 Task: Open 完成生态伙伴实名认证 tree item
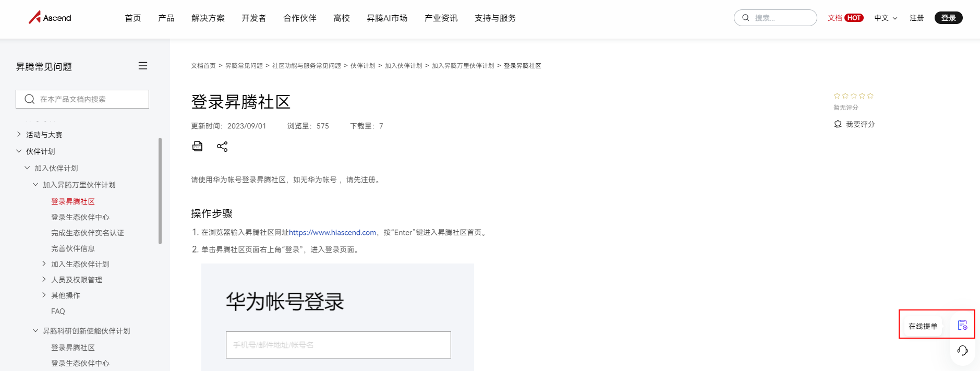[88, 233]
